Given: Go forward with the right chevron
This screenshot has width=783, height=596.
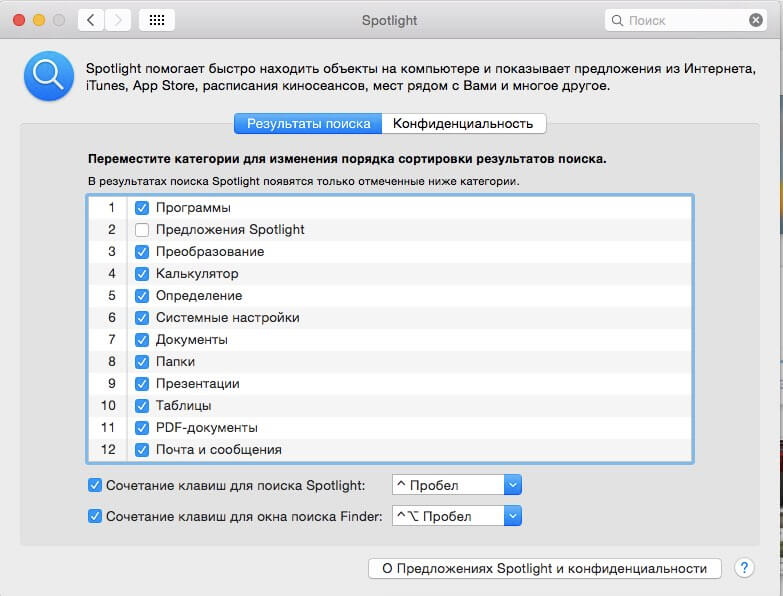Looking at the screenshot, I should [x=118, y=20].
